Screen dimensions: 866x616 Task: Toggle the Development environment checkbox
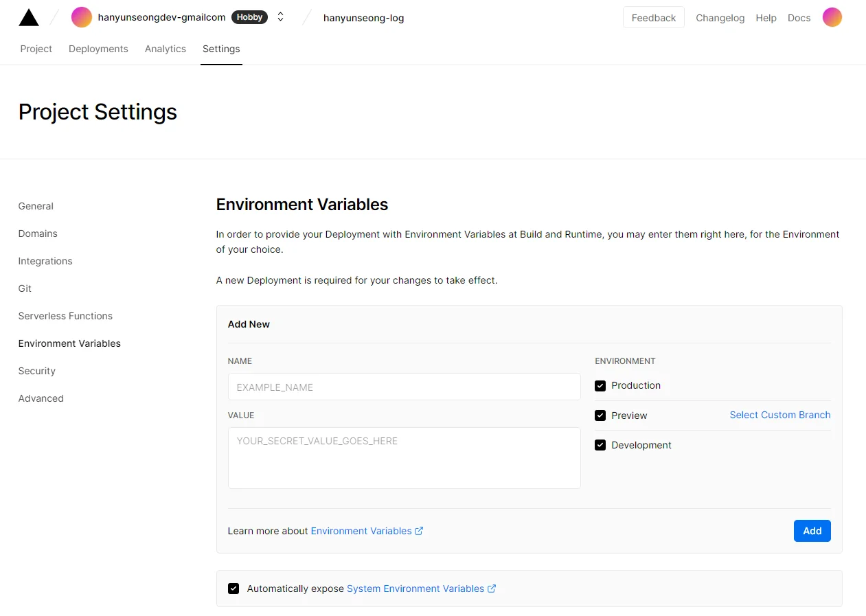coord(600,445)
